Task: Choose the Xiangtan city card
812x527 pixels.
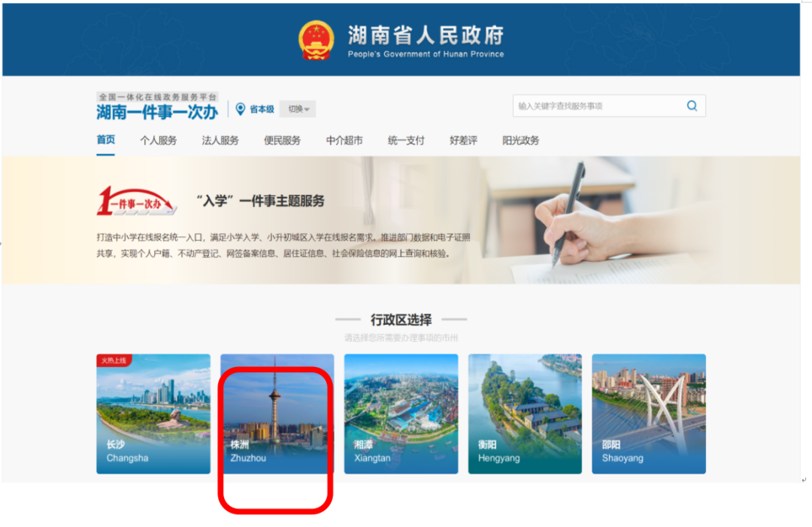Action: pyautogui.click(x=401, y=413)
